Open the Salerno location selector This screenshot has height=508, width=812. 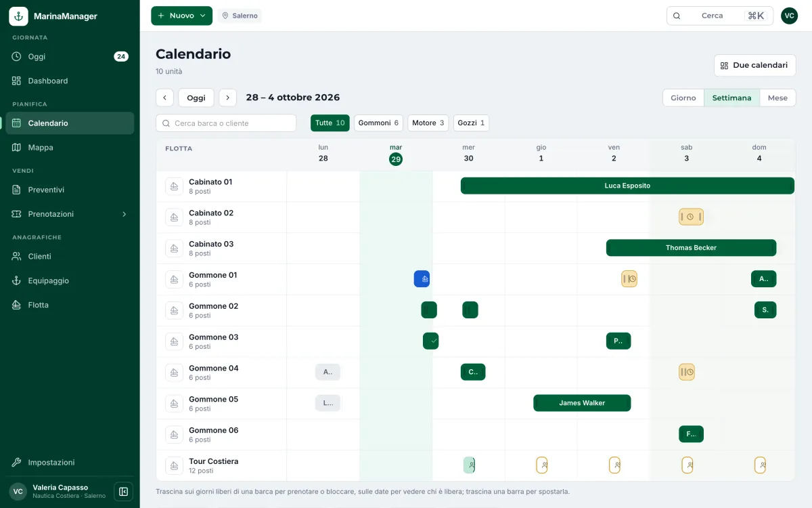click(x=240, y=16)
